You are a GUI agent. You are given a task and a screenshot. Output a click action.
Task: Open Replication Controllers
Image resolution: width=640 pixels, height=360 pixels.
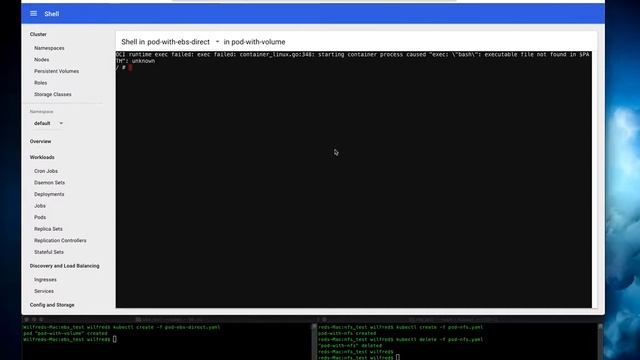[x=60, y=240]
